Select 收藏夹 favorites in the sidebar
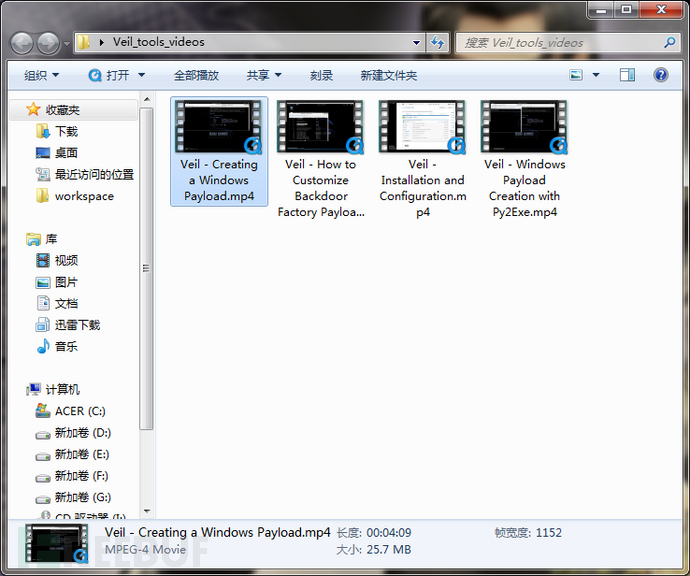This screenshot has width=690, height=576. tap(73, 110)
